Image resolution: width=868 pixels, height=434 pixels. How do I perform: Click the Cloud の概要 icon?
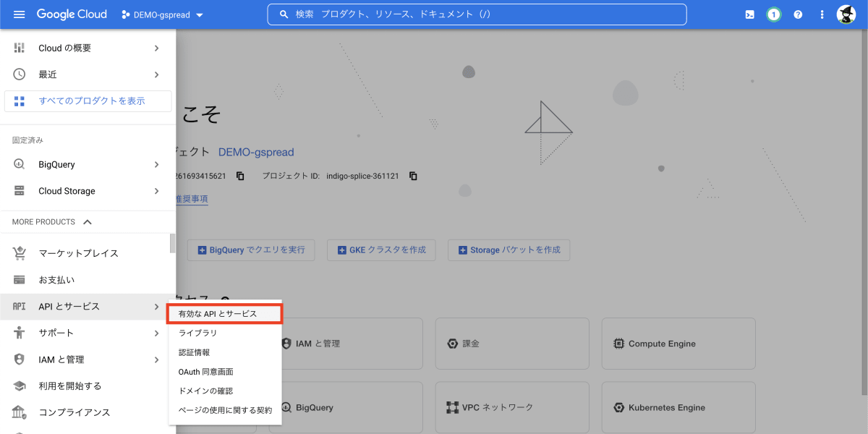pos(20,48)
